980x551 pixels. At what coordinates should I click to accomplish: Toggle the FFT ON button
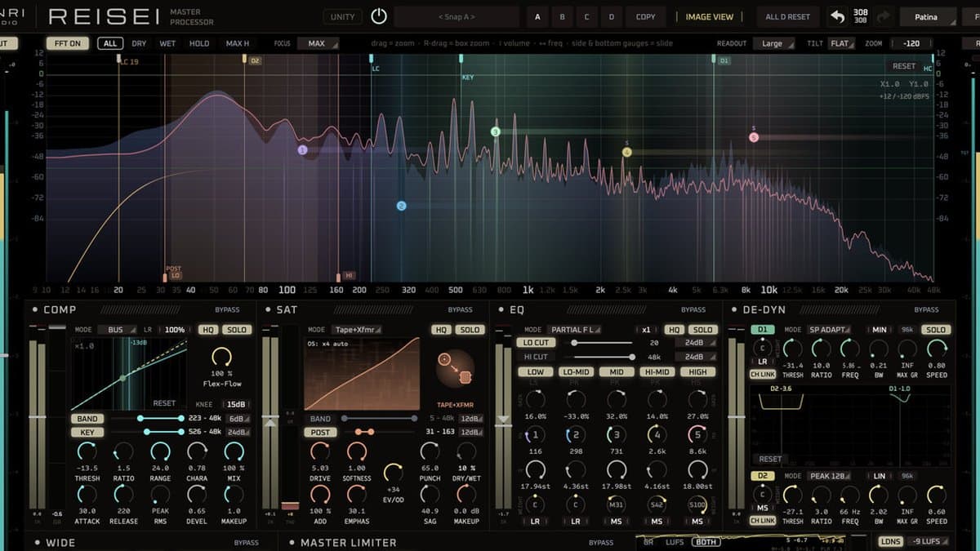68,43
